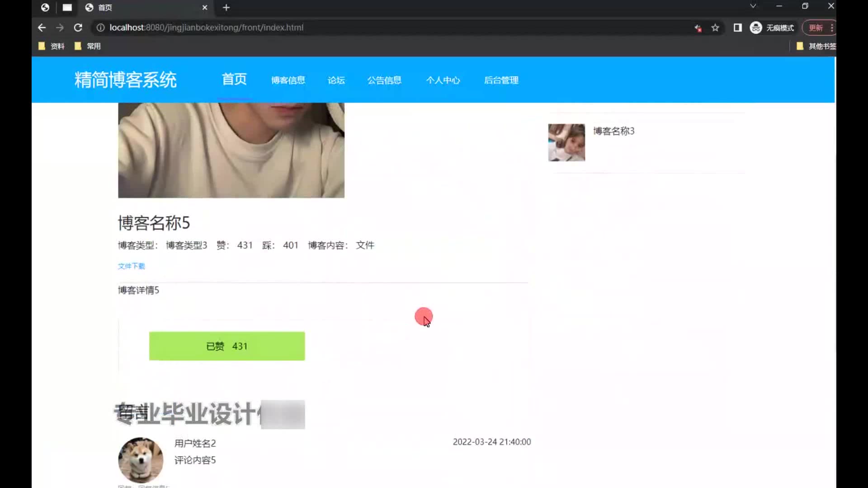Click site info icon in address bar

100,28
